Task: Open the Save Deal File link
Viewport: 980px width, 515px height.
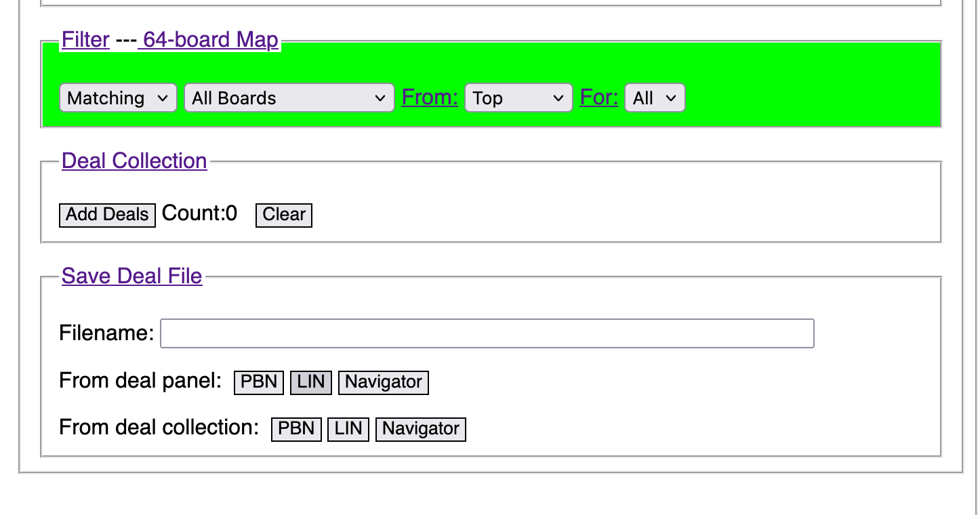Action: click(132, 276)
